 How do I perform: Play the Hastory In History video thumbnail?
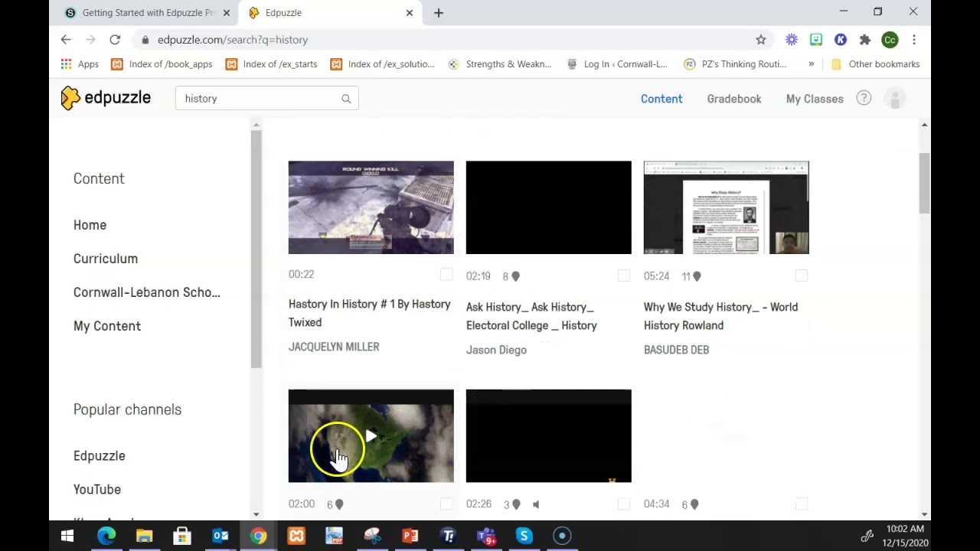(371, 207)
